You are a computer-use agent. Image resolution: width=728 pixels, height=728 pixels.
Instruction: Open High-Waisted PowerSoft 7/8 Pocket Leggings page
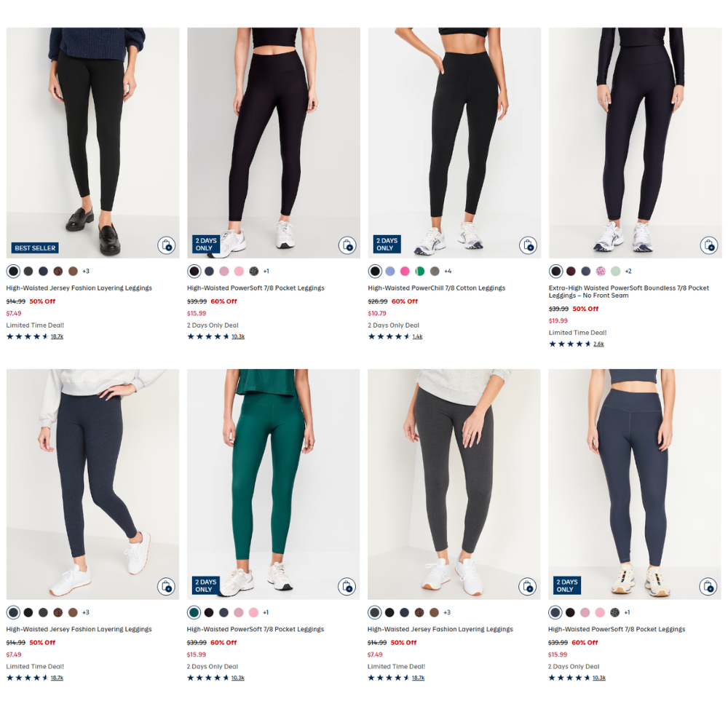pos(256,288)
